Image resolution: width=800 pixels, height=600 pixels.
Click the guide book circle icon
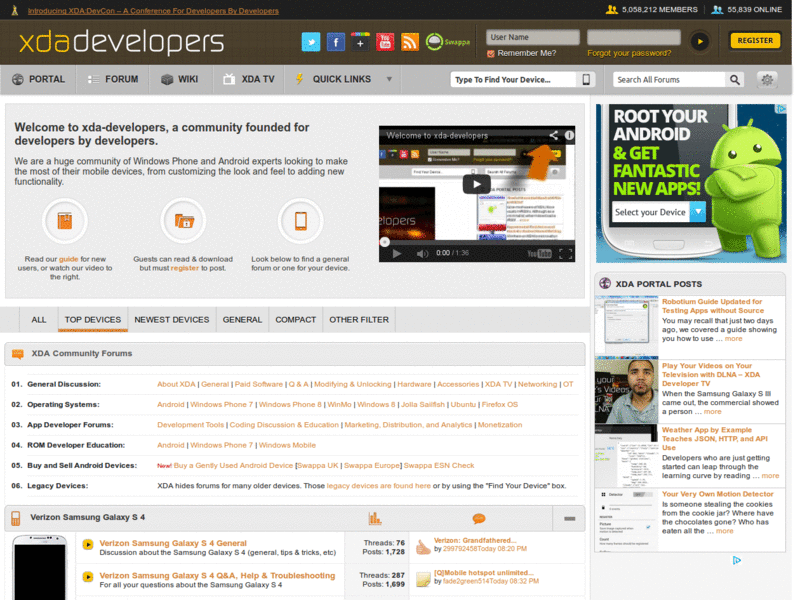[65, 221]
